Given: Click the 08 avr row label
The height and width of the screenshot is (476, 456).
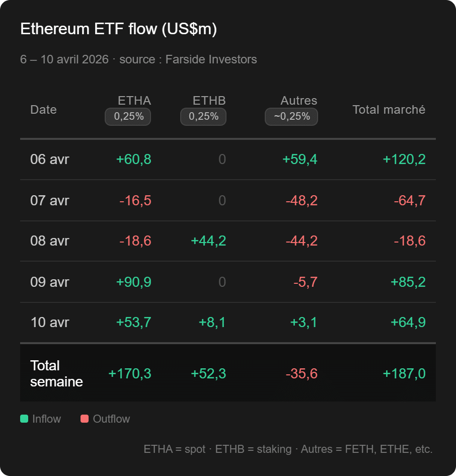Looking at the screenshot, I should (x=50, y=241).
